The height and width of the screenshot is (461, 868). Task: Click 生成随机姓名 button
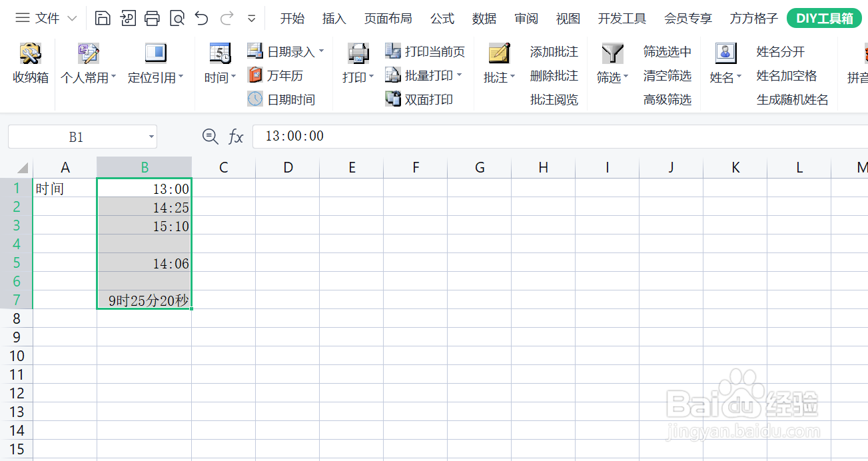[793, 99]
